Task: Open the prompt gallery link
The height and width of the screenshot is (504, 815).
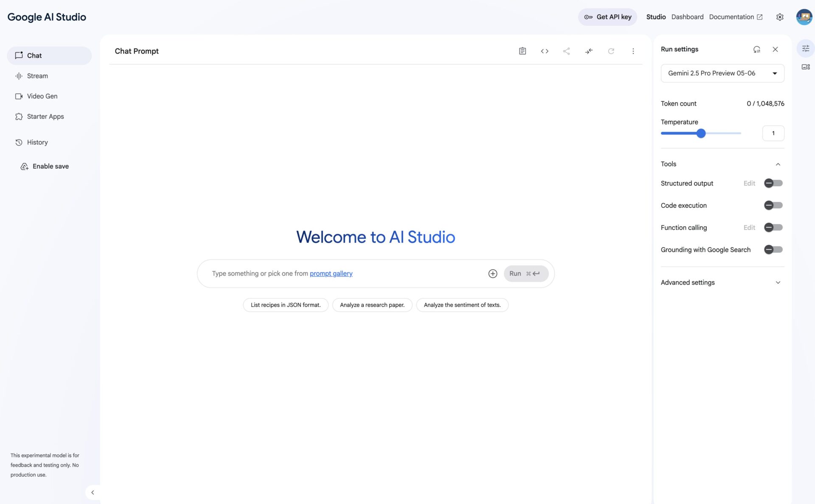Action: (331, 274)
